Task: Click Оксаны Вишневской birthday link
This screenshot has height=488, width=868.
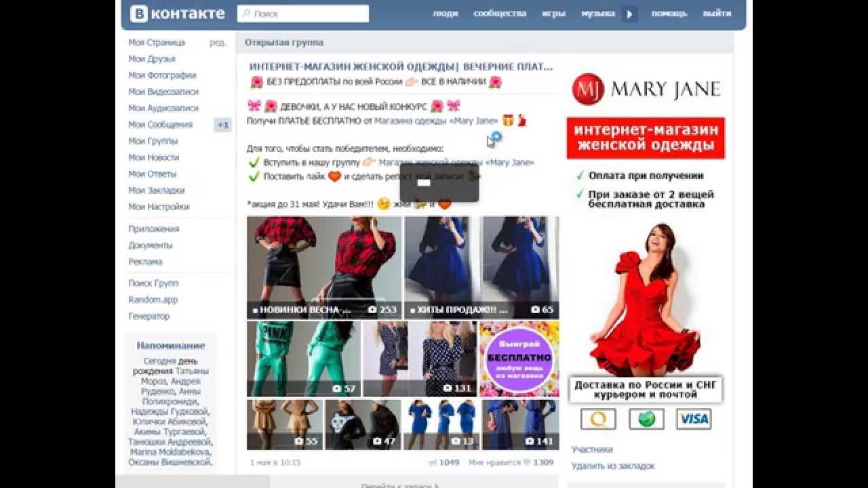Action: (170, 462)
